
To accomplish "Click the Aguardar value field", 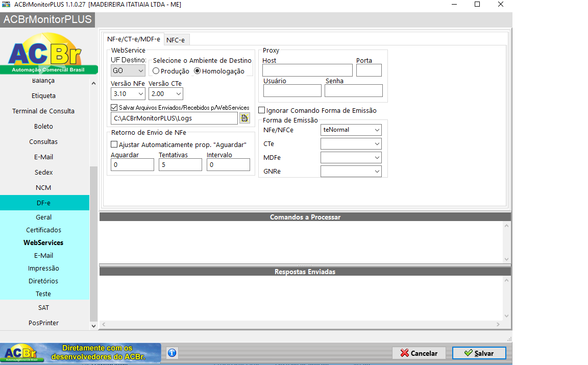I will coord(132,165).
